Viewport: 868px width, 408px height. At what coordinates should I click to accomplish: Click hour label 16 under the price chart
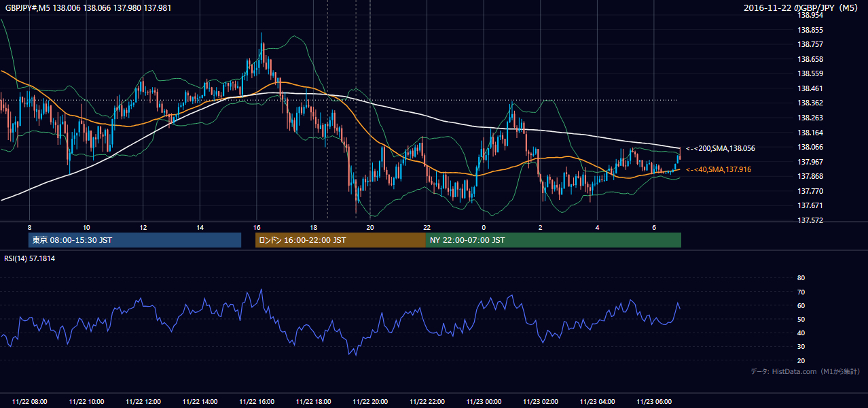pos(257,227)
